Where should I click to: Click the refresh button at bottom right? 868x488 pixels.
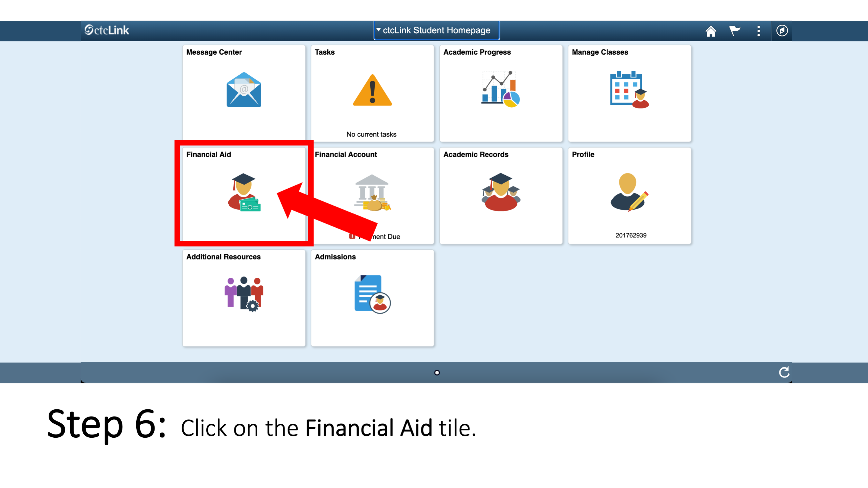[x=783, y=372]
